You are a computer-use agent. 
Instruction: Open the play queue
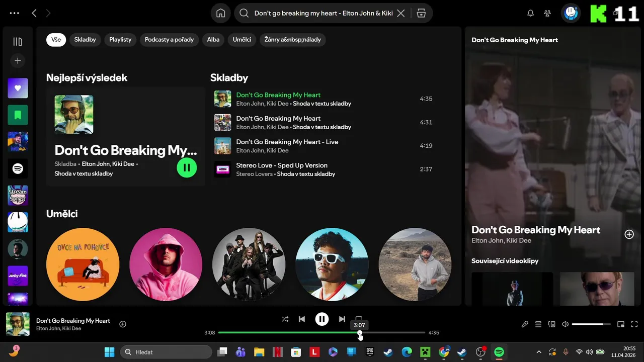click(x=538, y=324)
